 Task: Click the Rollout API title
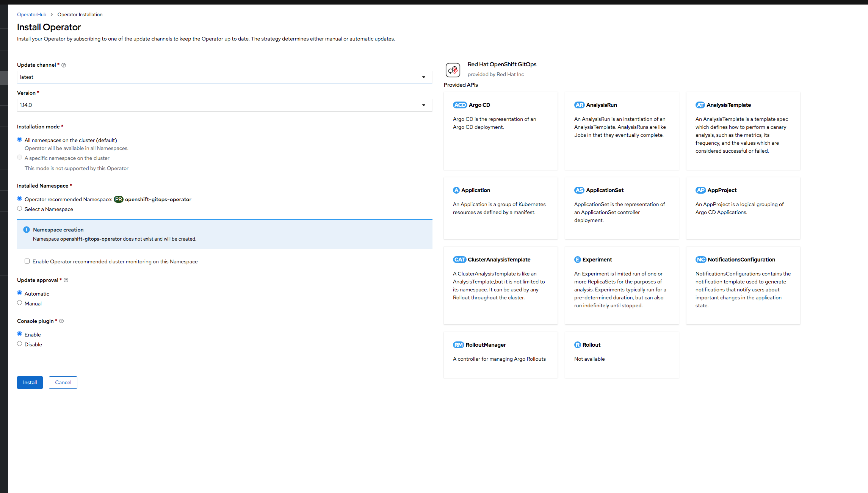point(592,345)
